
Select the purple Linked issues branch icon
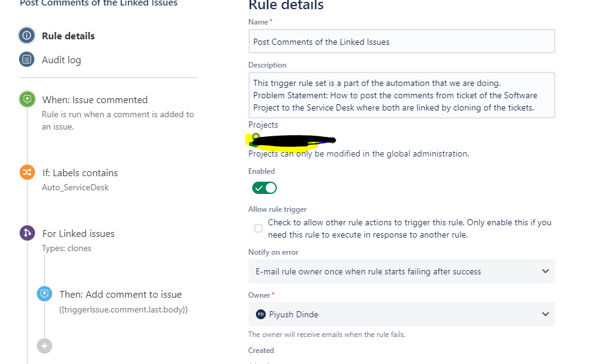[27, 233]
